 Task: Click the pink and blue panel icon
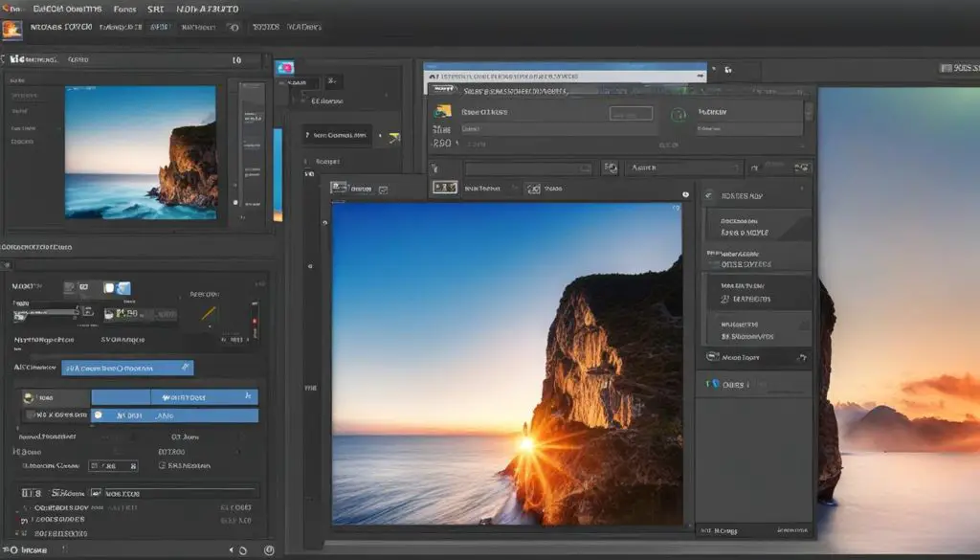coord(285,68)
